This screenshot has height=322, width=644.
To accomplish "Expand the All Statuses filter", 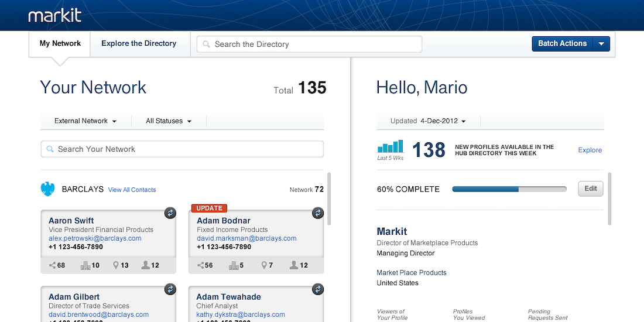I will 169,121.
